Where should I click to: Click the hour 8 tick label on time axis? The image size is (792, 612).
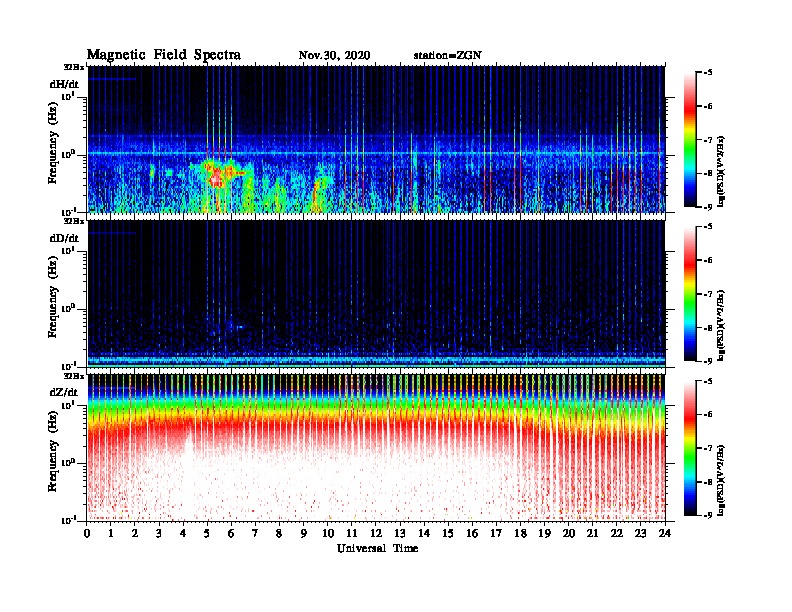[x=279, y=533]
